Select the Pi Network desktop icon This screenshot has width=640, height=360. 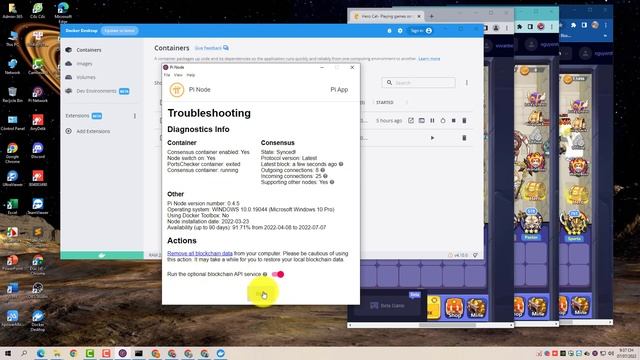38,94
